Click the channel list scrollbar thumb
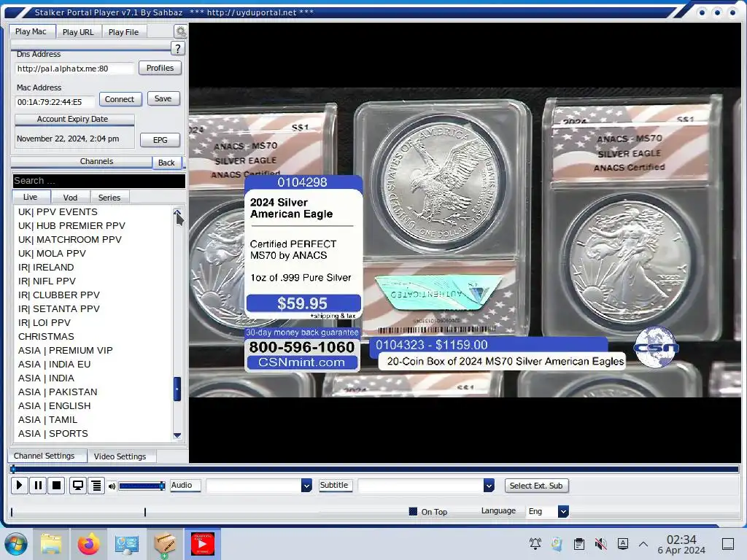The width and height of the screenshot is (747, 560). point(177,389)
